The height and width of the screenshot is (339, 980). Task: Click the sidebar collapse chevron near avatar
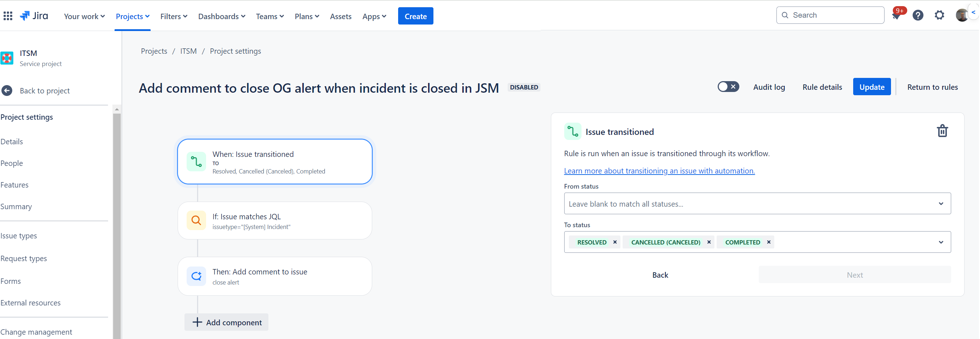[974, 12]
